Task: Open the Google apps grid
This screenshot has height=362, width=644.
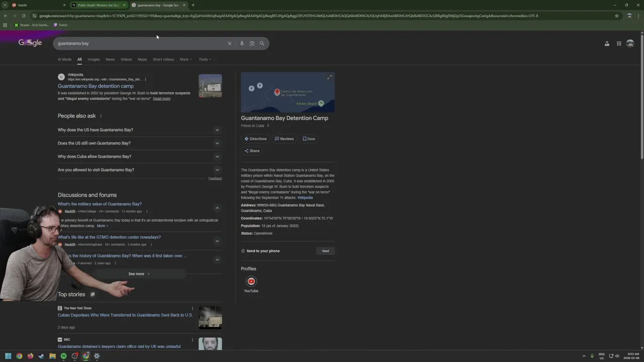Action: (619, 44)
